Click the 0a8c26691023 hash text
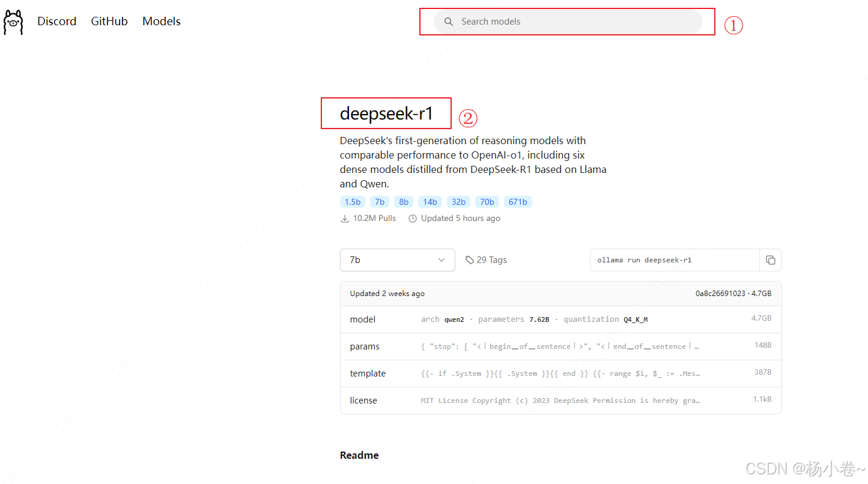Image resolution: width=868 pixels, height=484 pixels. coord(720,294)
